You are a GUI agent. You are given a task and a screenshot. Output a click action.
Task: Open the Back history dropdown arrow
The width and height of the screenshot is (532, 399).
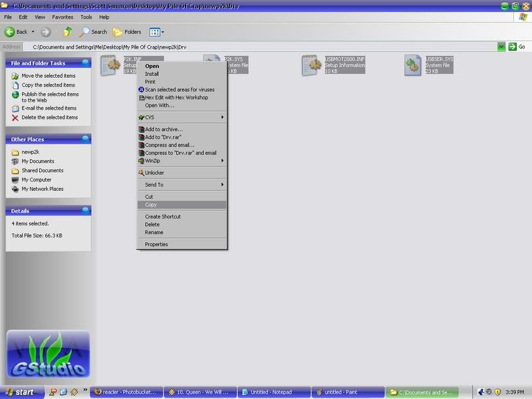33,32
